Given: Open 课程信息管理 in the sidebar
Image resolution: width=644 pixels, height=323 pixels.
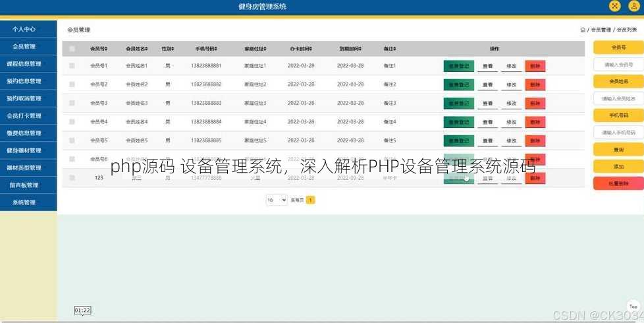Looking at the screenshot, I should point(28,64).
